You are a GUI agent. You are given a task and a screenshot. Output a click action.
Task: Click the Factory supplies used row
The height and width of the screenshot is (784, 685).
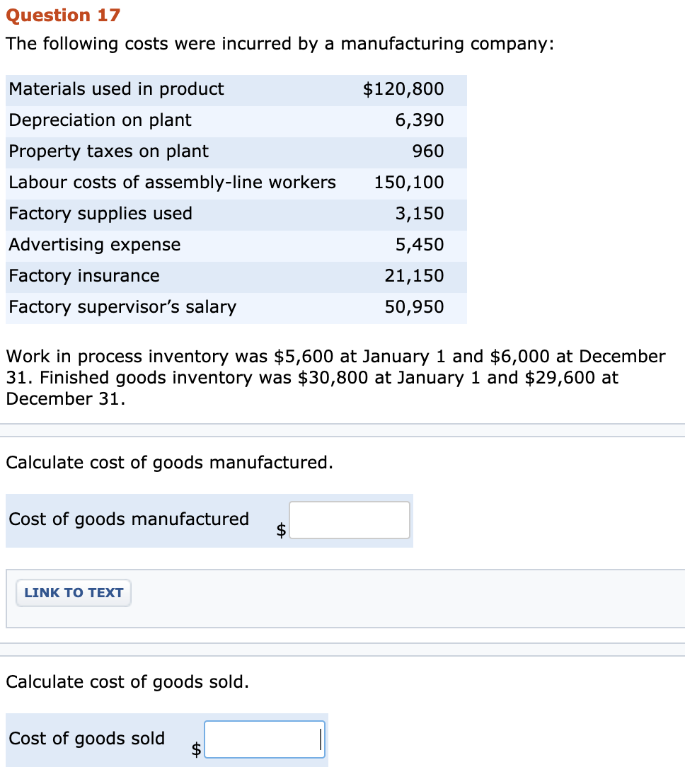tap(101, 214)
